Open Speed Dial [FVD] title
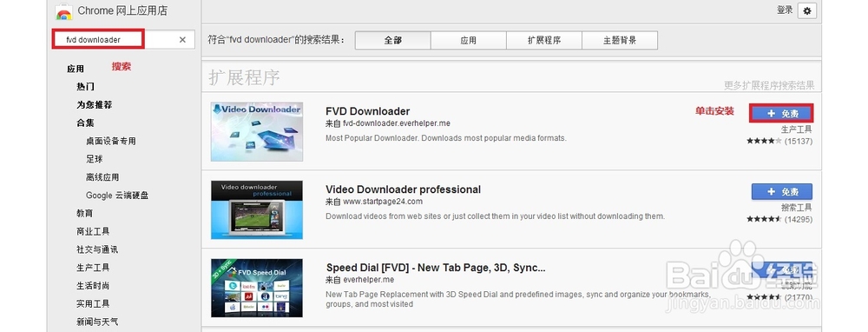Viewport: 868px width, 332px height. point(436,268)
